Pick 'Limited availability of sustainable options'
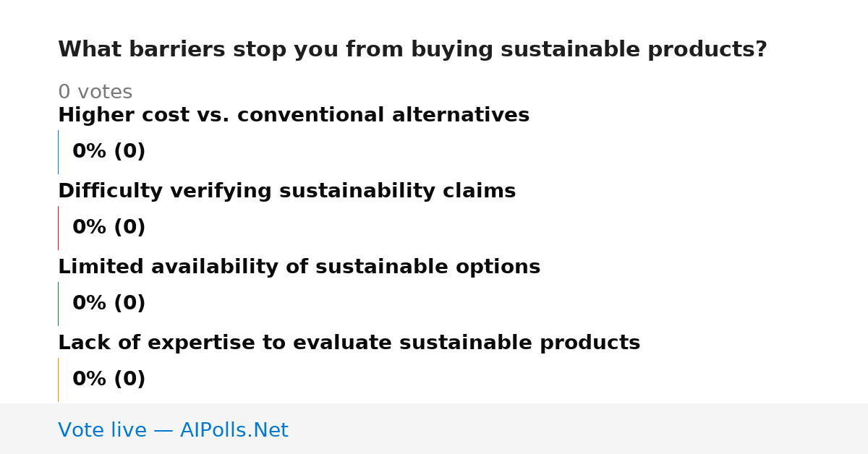The height and width of the screenshot is (454, 868). coord(299,267)
